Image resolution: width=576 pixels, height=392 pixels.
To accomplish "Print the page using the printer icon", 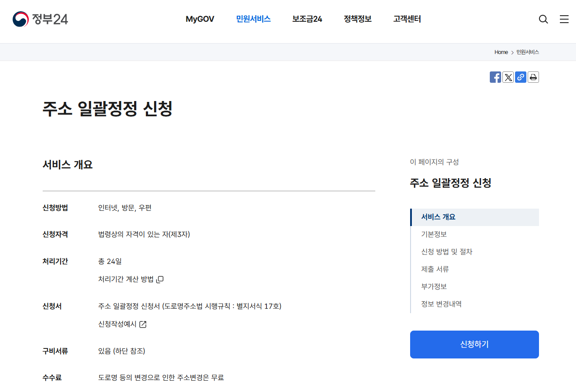I will click(x=533, y=77).
